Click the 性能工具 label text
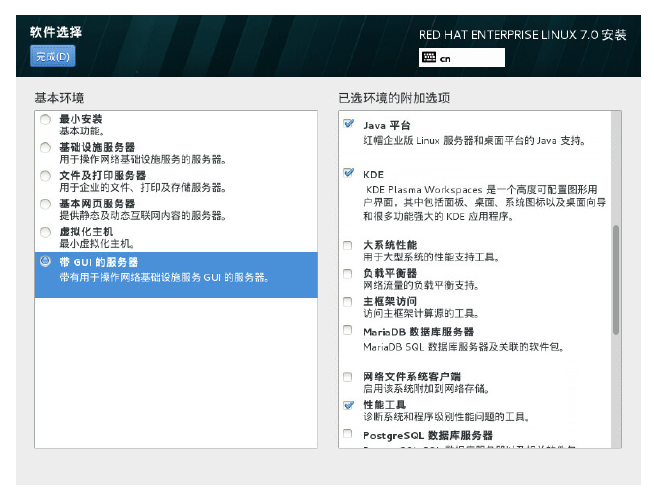The image size is (654, 493). (385, 405)
